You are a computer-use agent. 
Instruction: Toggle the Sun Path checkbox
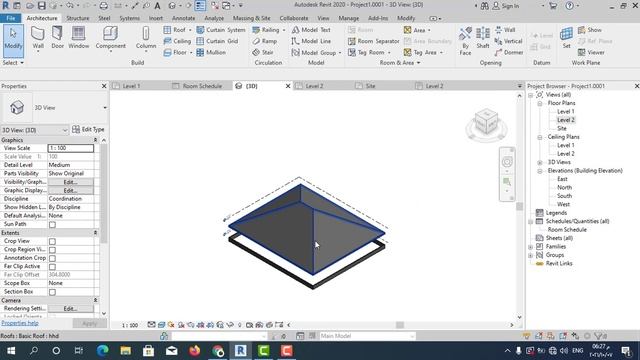click(52, 224)
